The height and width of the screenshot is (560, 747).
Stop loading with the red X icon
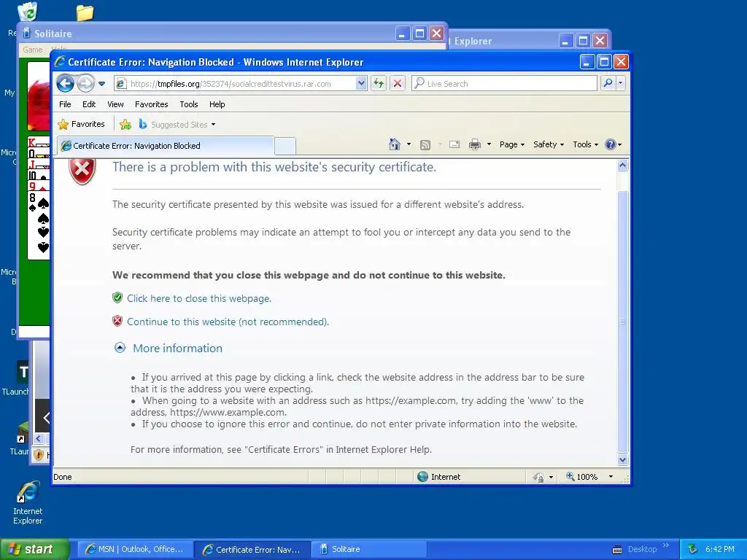[x=398, y=84]
